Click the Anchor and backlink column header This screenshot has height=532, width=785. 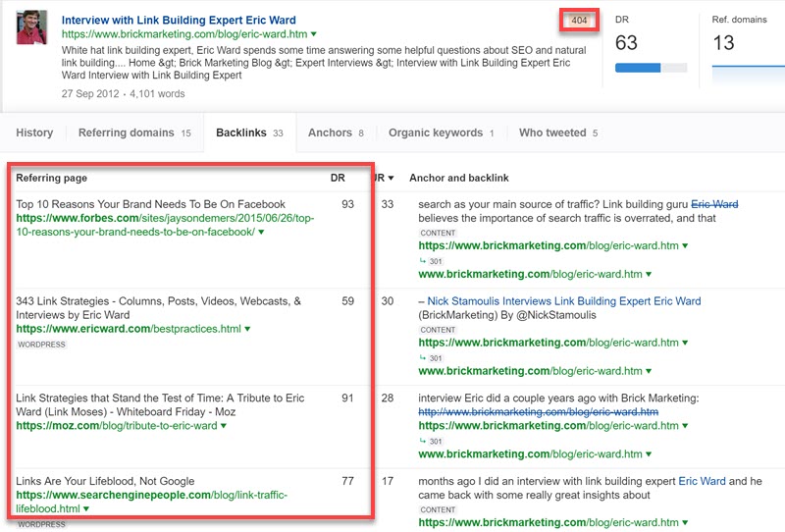click(x=459, y=178)
